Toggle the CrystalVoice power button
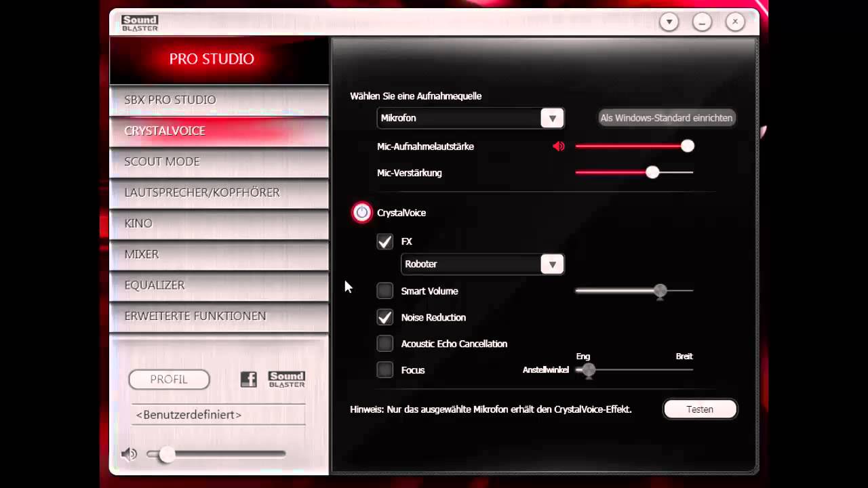Screen dimensions: 868x488 coord(362,213)
